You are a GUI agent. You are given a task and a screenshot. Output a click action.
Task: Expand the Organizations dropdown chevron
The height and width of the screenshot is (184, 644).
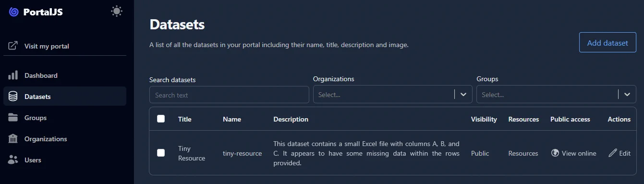pos(463,95)
